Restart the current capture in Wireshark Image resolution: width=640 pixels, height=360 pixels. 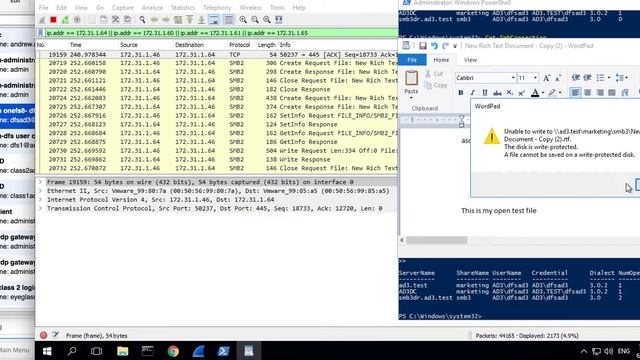(65, 20)
